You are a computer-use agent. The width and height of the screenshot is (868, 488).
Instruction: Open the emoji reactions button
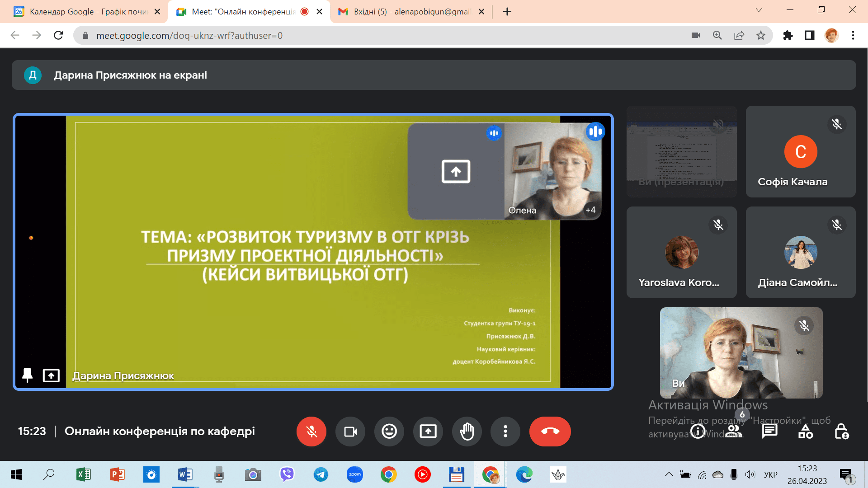[389, 432]
